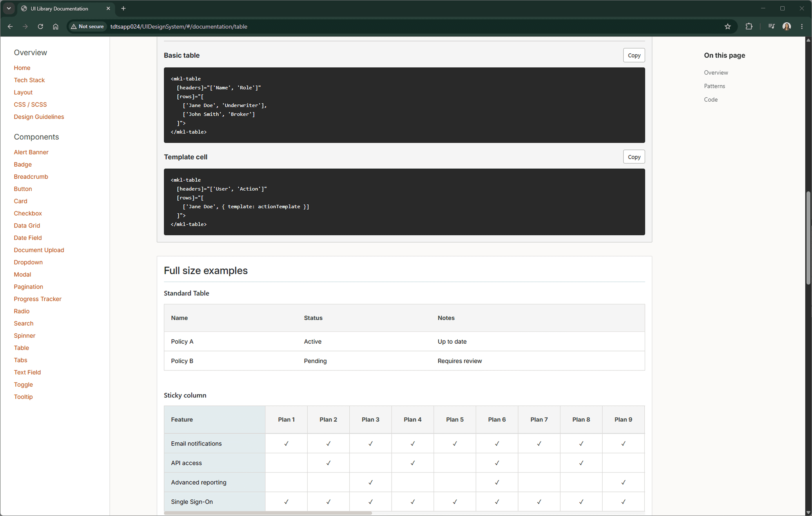Copy the Basic table code snippet
The height and width of the screenshot is (516, 812).
click(634, 55)
